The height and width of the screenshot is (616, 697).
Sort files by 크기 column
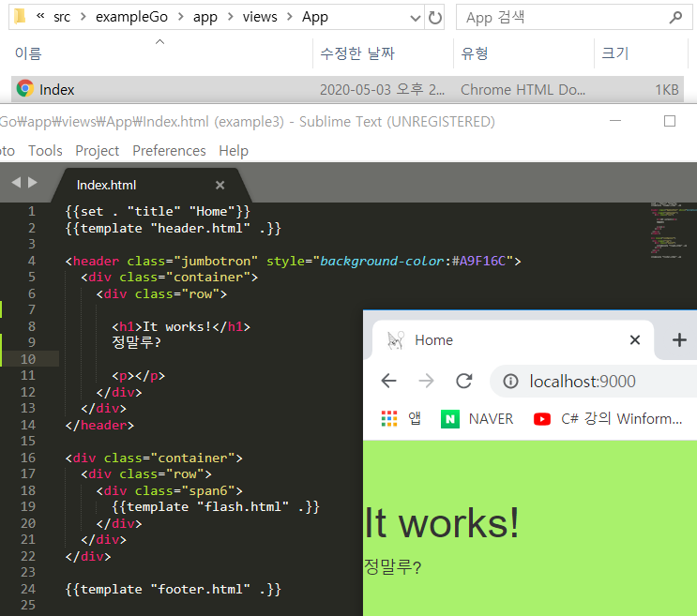(x=614, y=53)
